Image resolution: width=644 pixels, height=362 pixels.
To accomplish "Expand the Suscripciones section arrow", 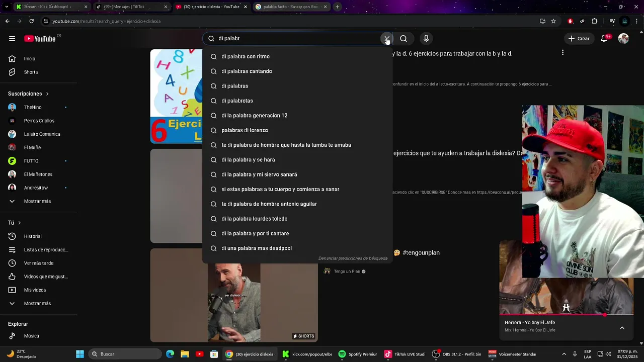I will point(47,94).
